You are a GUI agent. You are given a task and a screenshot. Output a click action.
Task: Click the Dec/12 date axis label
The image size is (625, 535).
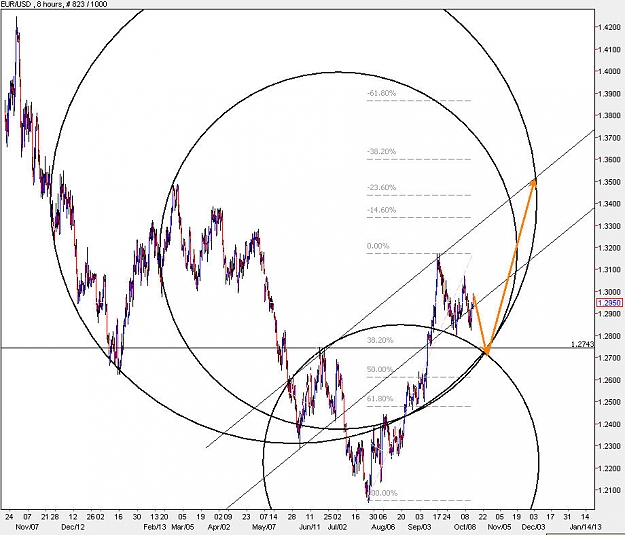click(73, 527)
